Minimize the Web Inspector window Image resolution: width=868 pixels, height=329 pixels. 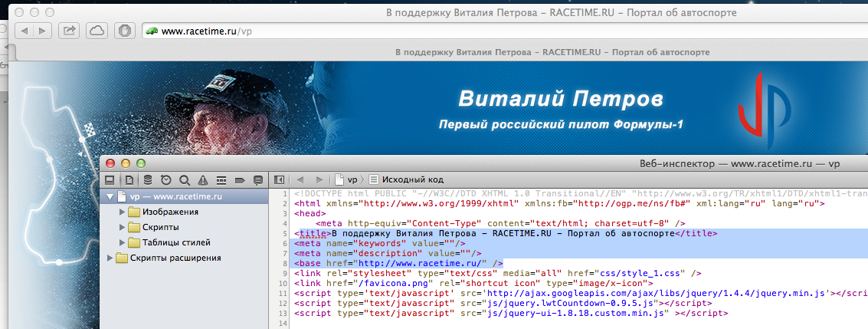(125, 163)
